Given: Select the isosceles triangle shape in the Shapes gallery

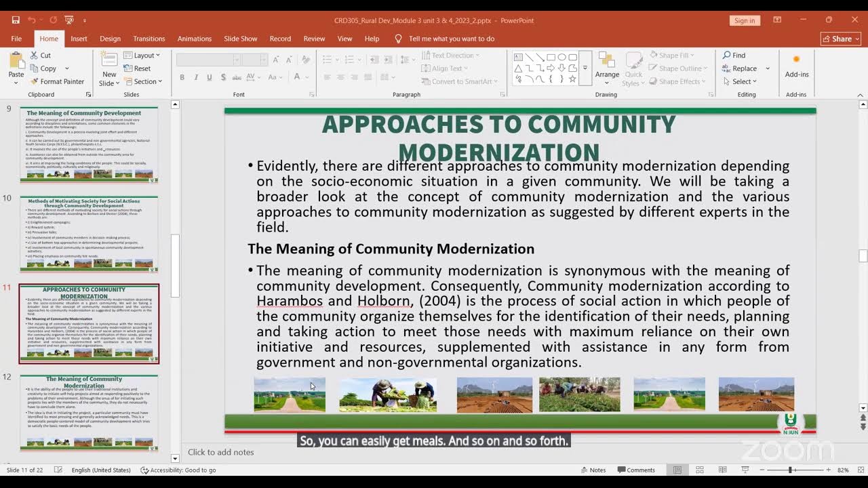Looking at the screenshot, I should (x=518, y=68).
